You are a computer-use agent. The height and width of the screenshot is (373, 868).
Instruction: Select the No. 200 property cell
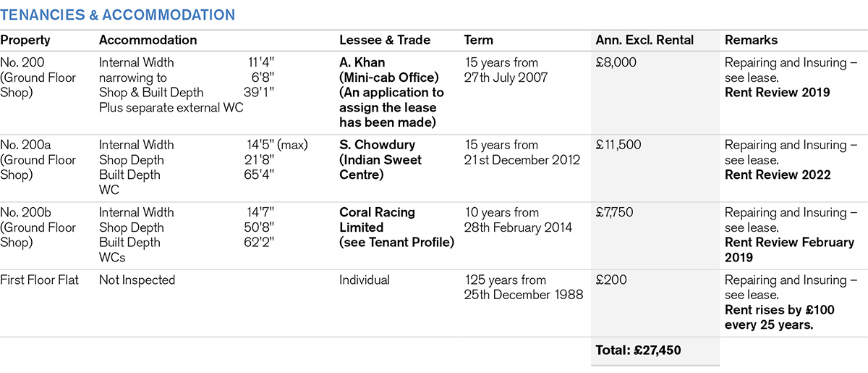(38, 77)
